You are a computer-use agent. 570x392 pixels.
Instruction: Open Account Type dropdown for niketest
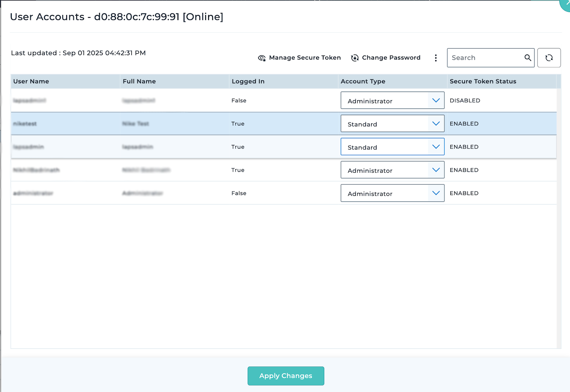pos(393,124)
